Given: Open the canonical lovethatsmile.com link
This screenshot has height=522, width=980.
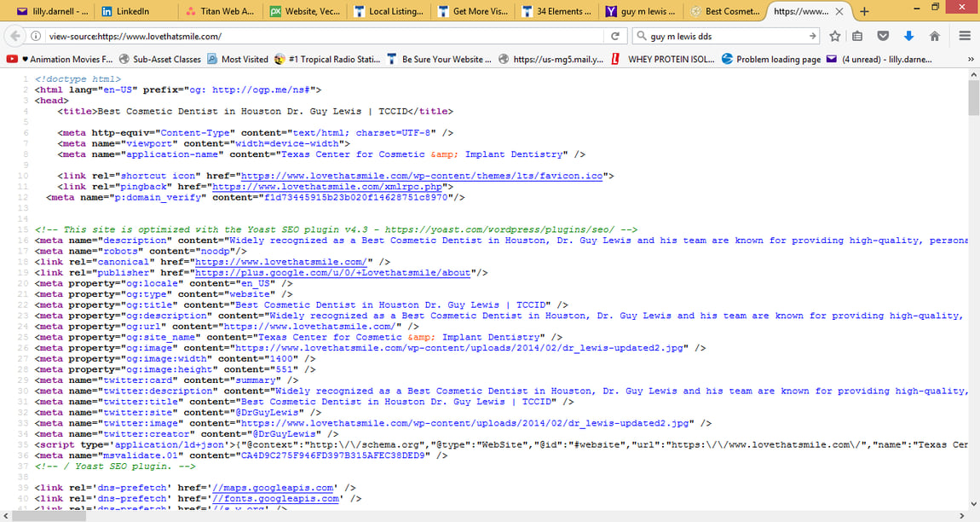Looking at the screenshot, I should [x=281, y=262].
